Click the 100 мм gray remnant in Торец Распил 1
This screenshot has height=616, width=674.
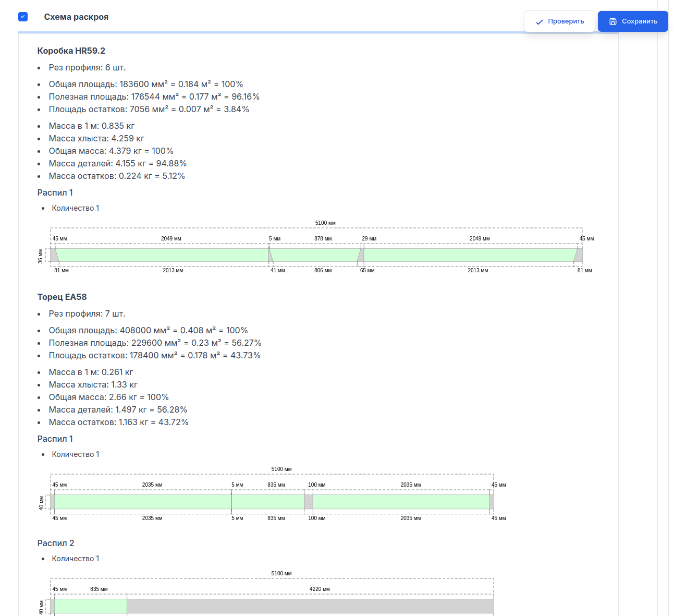point(309,502)
